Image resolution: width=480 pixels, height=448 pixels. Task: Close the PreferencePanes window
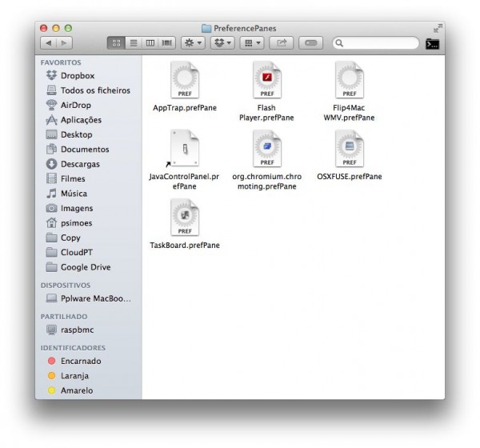[44, 29]
